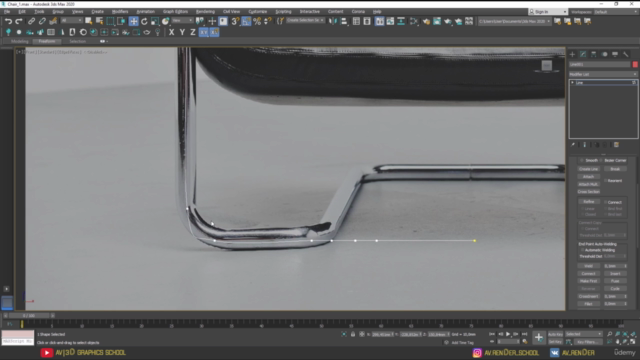Open the Modify panel tab

click(583, 54)
